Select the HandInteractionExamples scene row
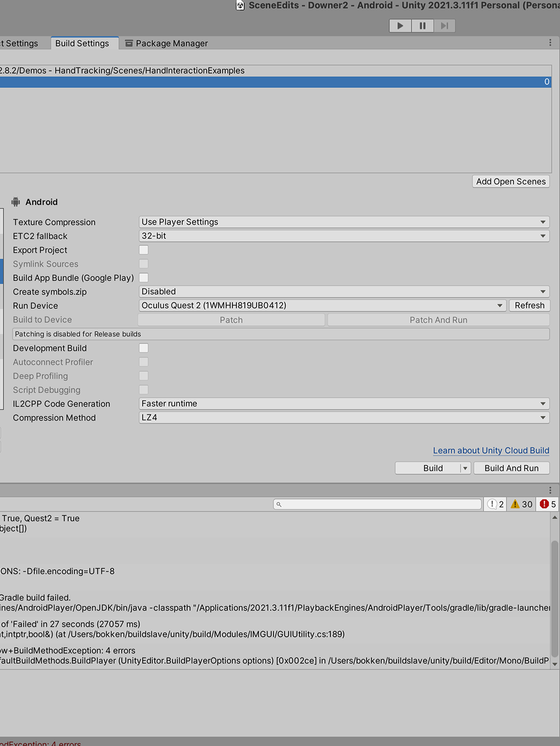Image resolution: width=560 pixels, height=746 pixels. (275, 71)
